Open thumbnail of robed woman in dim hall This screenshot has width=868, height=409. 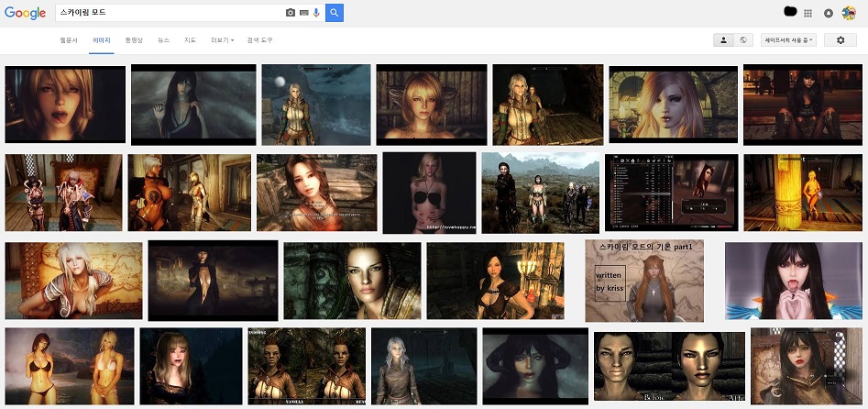(214, 281)
